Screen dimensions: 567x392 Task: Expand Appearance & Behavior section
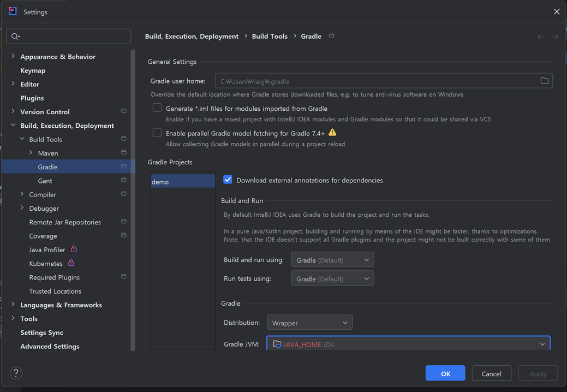point(13,56)
